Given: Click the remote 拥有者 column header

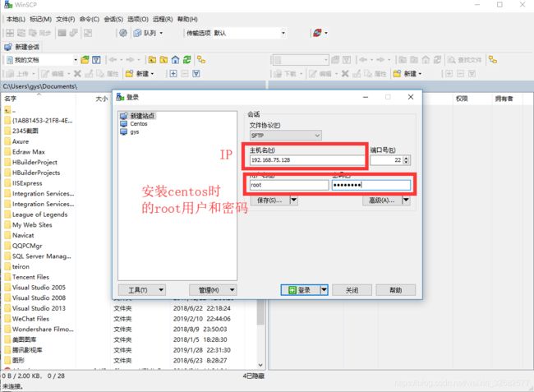Looking at the screenshot, I should coord(506,99).
